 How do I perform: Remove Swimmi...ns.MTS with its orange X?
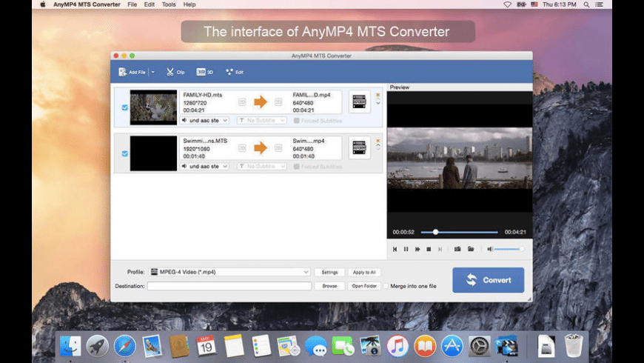click(378, 141)
